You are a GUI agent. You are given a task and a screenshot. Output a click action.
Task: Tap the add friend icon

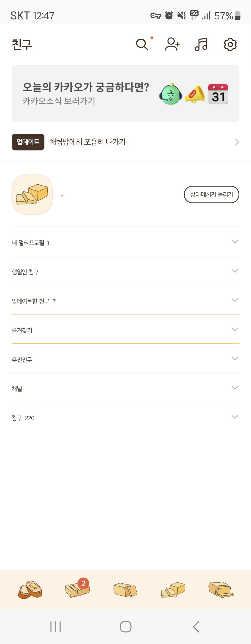click(172, 44)
